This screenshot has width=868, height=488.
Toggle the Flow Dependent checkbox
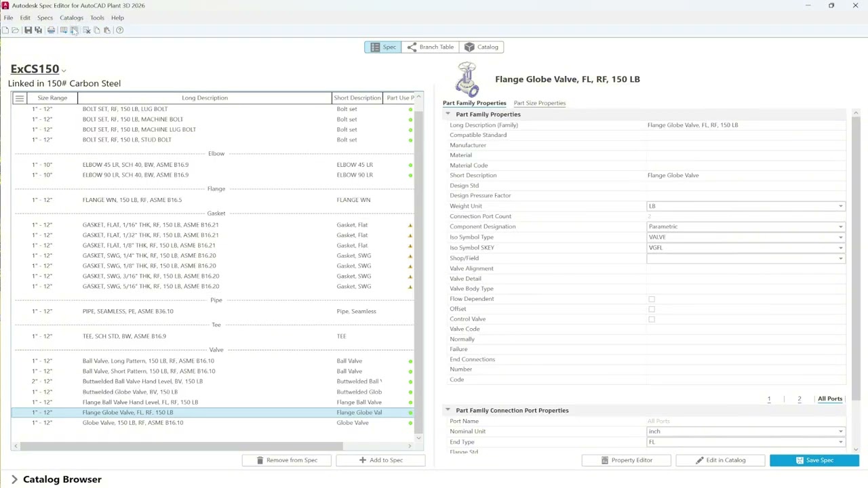652,299
